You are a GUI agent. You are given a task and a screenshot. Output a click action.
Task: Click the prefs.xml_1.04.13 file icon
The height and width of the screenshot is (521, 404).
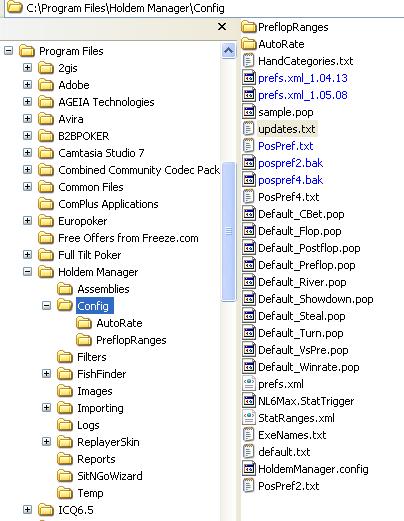248,78
